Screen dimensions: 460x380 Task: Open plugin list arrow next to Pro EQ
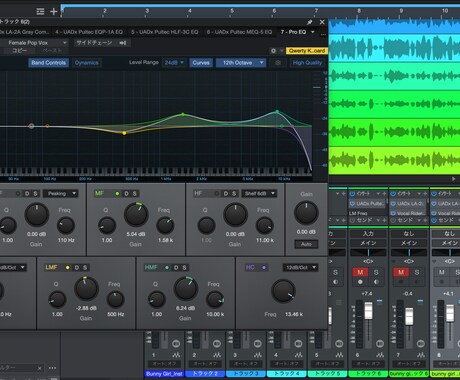(313, 32)
